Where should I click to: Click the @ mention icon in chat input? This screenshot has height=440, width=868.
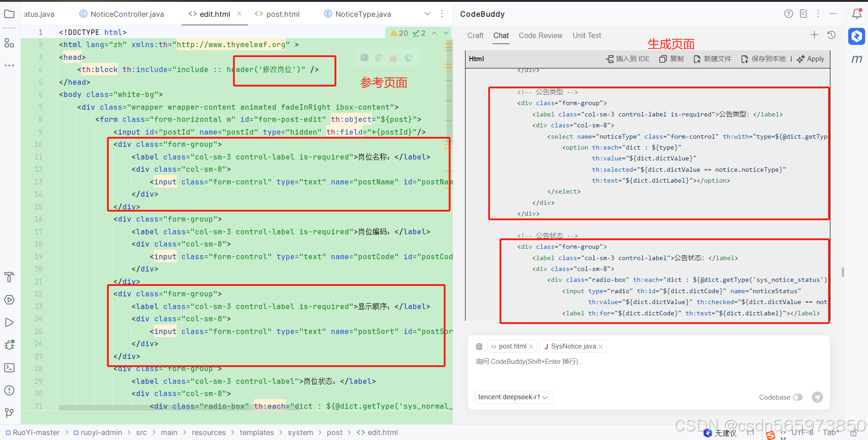point(479,347)
